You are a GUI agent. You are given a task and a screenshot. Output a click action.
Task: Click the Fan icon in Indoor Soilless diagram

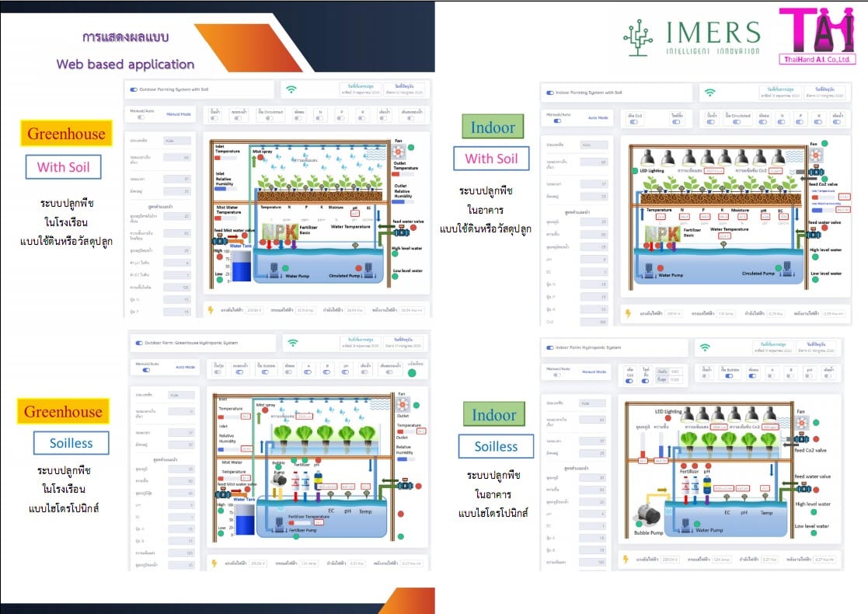point(802,424)
